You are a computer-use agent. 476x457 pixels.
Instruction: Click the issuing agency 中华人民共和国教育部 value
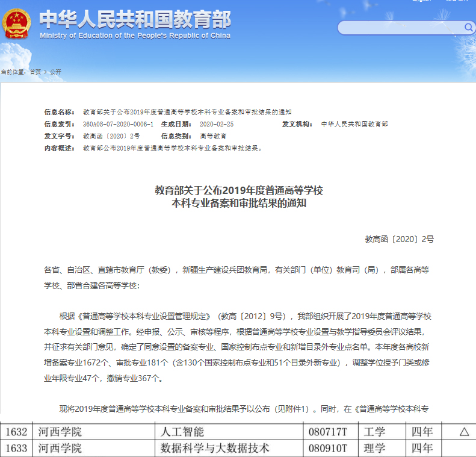(x=354, y=124)
